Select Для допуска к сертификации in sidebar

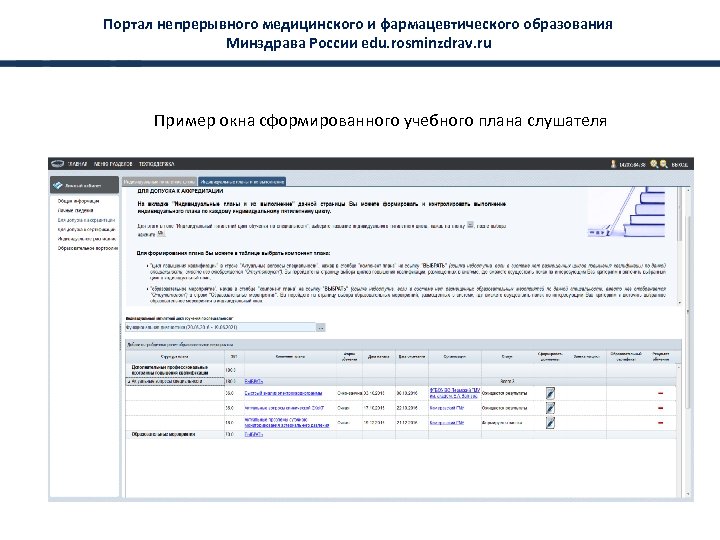point(86,229)
